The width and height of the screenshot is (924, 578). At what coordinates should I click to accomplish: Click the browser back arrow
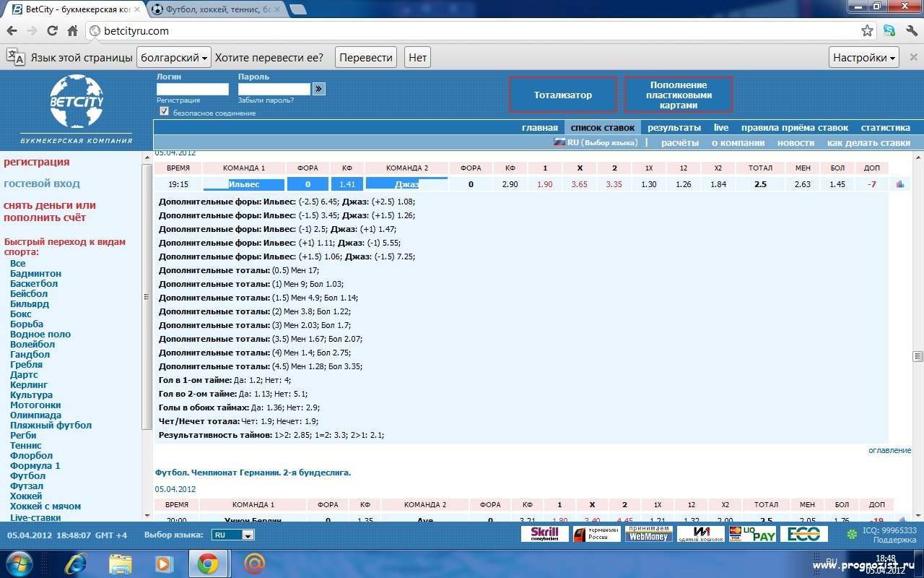coord(12,31)
